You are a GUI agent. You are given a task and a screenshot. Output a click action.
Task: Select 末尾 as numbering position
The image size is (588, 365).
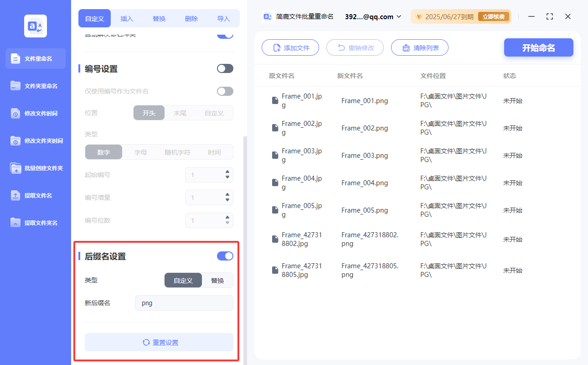coord(181,112)
